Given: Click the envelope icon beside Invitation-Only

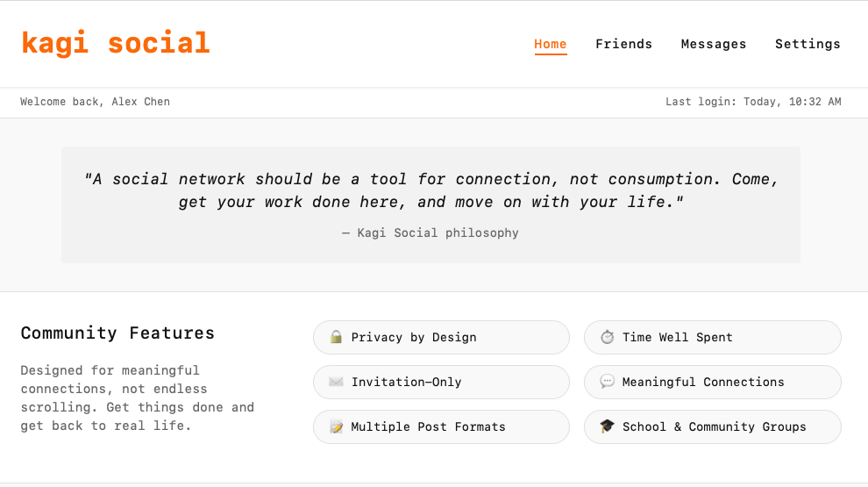Looking at the screenshot, I should tap(336, 382).
